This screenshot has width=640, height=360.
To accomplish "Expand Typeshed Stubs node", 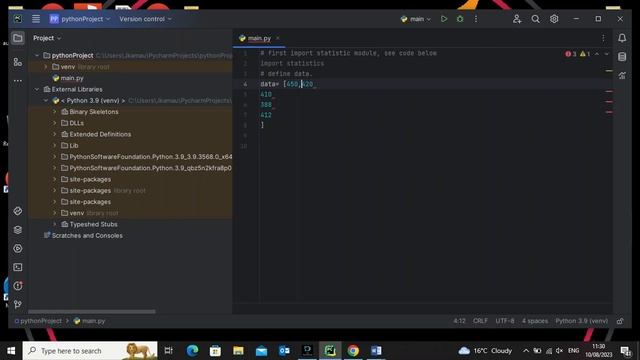I will pos(55,224).
